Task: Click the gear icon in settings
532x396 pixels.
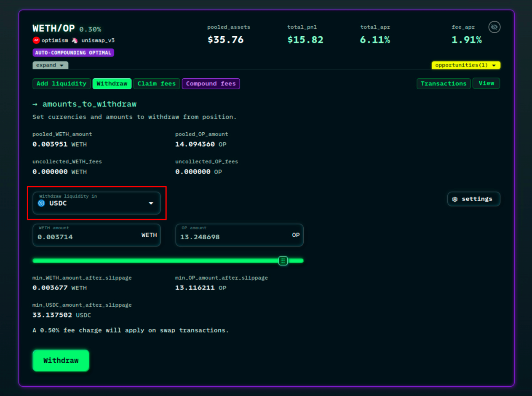Action: click(454, 199)
